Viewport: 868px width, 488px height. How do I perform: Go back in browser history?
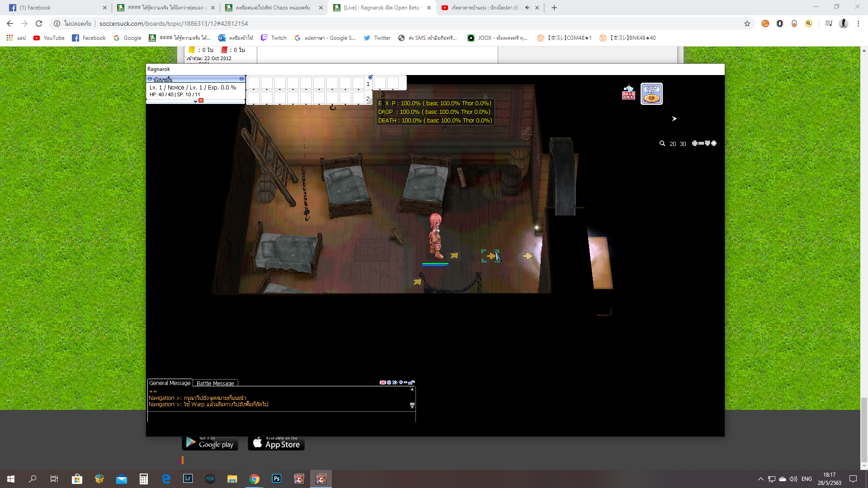pos(10,23)
